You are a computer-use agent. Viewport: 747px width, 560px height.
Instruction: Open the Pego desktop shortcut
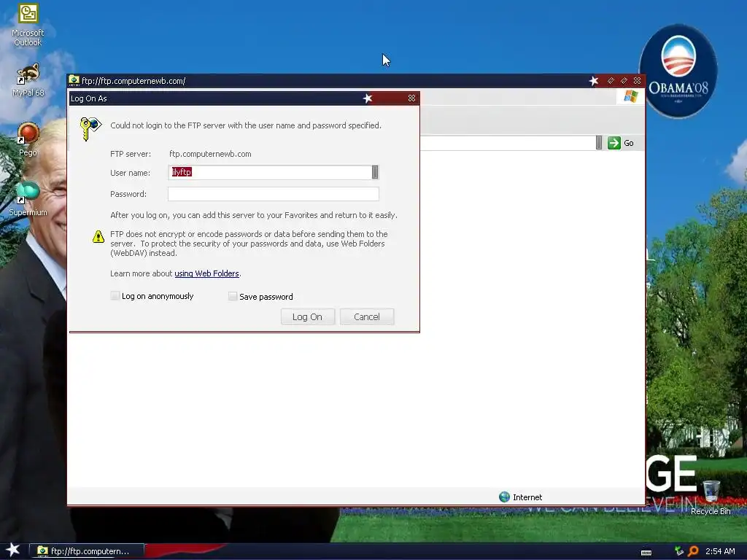pos(28,139)
